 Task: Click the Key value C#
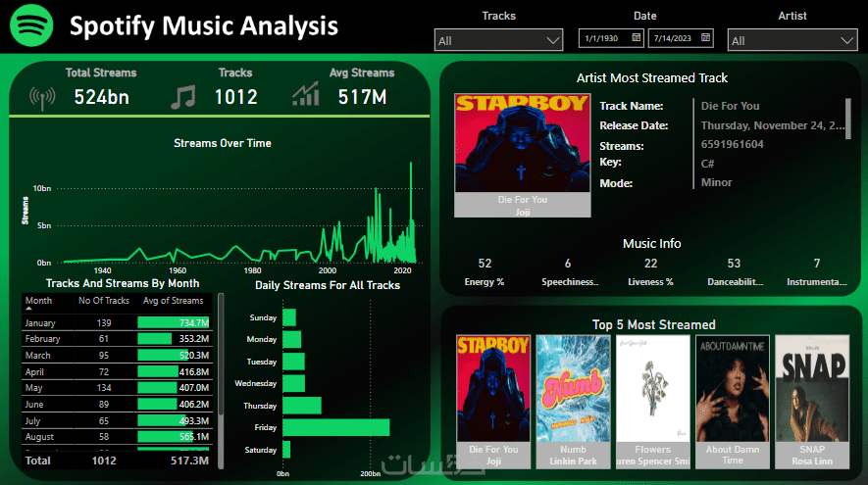pyautogui.click(x=707, y=164)
